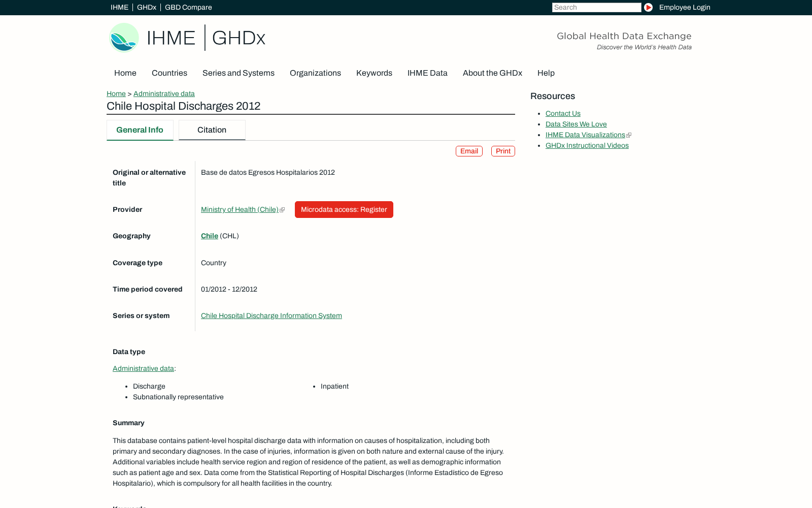Viewport: 812px width, 508px height.
Task: Focus the Search input field
Action: [x=596, y=8]
